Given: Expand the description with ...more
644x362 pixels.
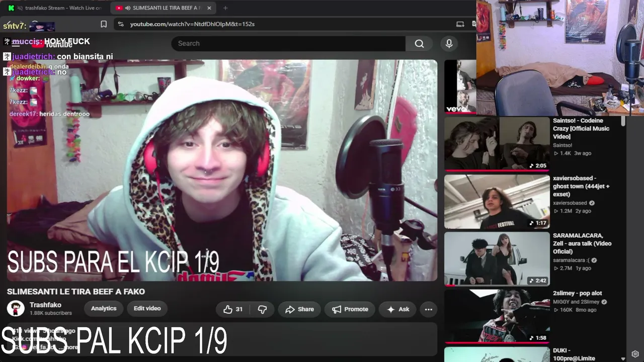Looking at the screenshot, I should click(x=69, y=347).
